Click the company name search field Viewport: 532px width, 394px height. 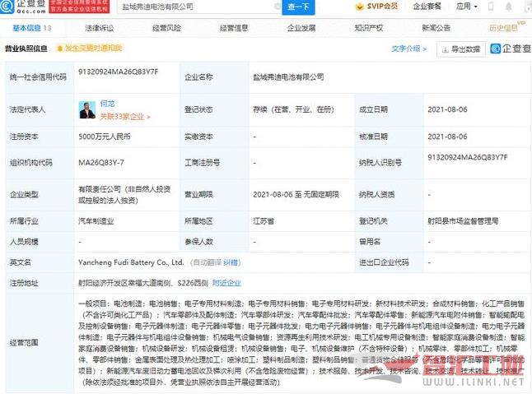pos(199,7)
